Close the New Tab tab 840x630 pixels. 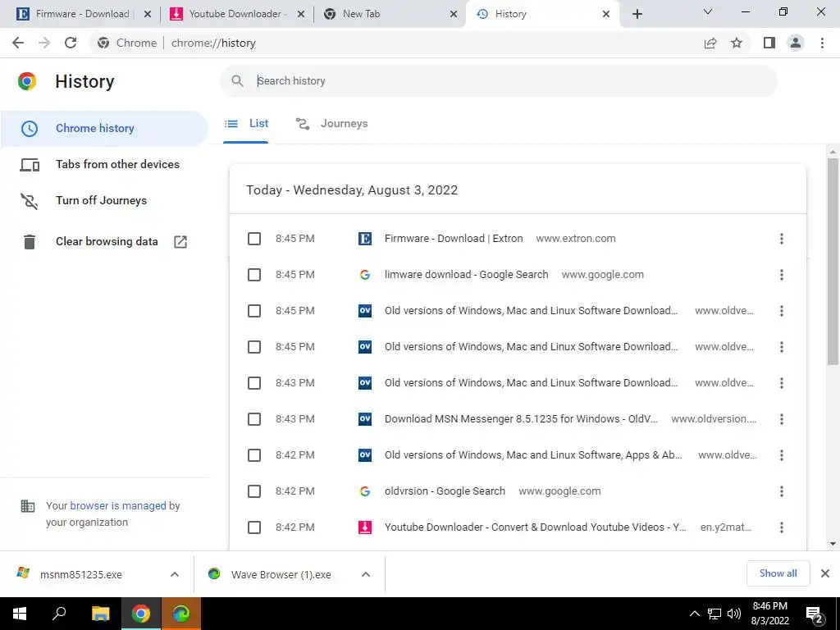[x=454, y=14]
